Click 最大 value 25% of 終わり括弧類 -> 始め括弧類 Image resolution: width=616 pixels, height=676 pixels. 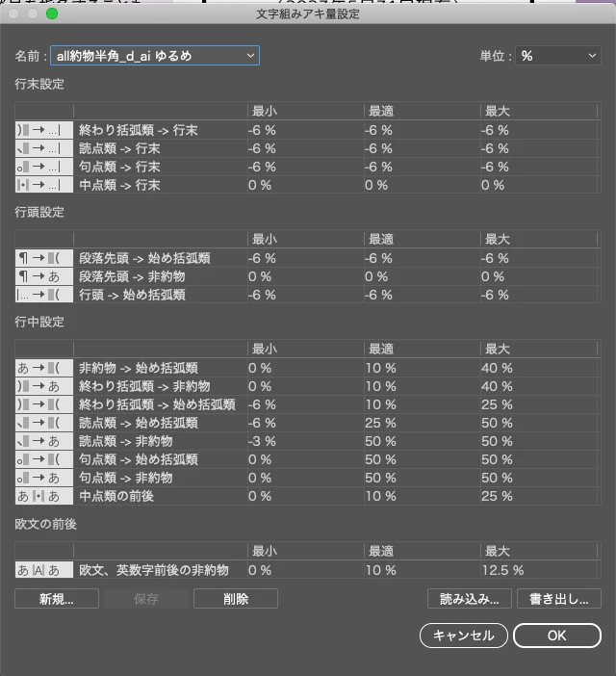[497, 404]
